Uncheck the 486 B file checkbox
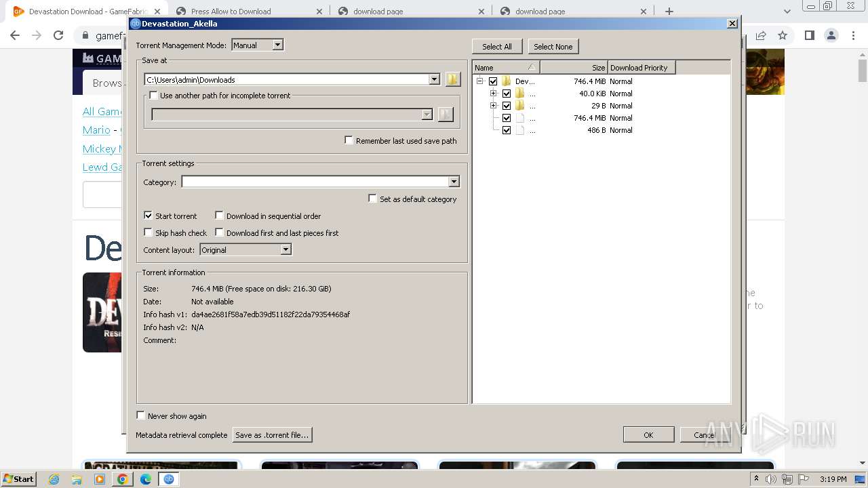The height and width of the screenshot is (488, 868). click(x=507, y=130)
